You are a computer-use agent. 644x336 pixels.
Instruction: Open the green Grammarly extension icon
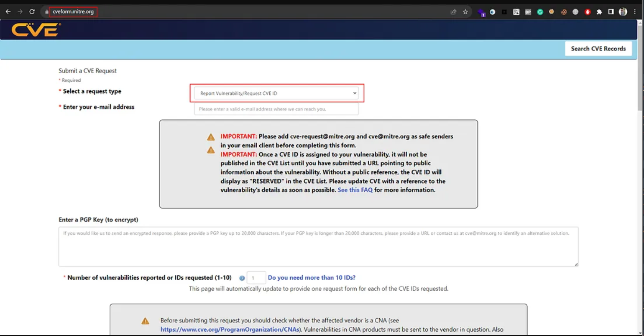point(540,12)
